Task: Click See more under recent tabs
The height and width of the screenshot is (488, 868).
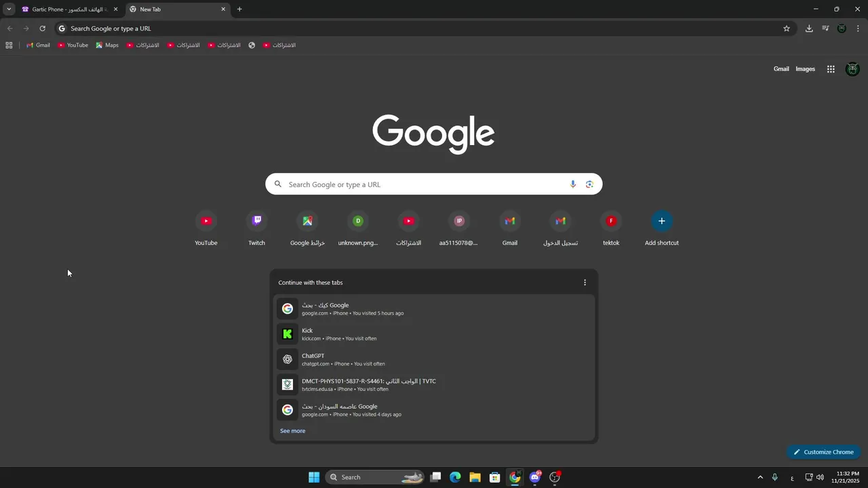Action: point(292,431)
